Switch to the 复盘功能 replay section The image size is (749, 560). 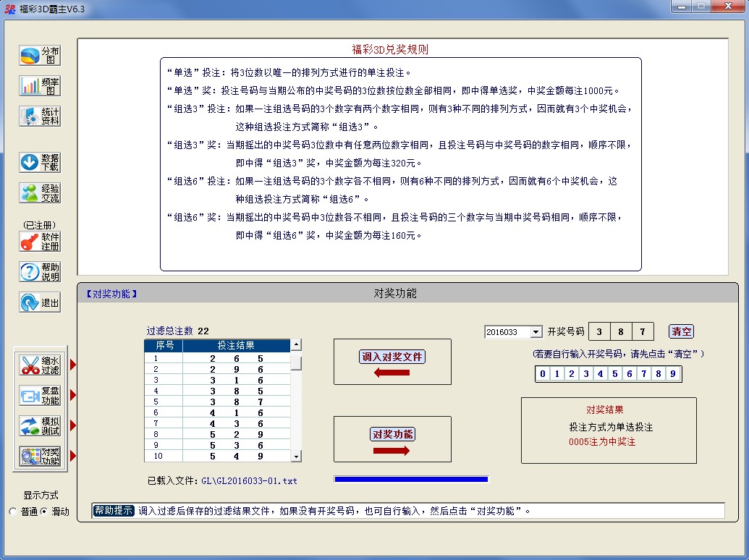[x=41, y=396]
